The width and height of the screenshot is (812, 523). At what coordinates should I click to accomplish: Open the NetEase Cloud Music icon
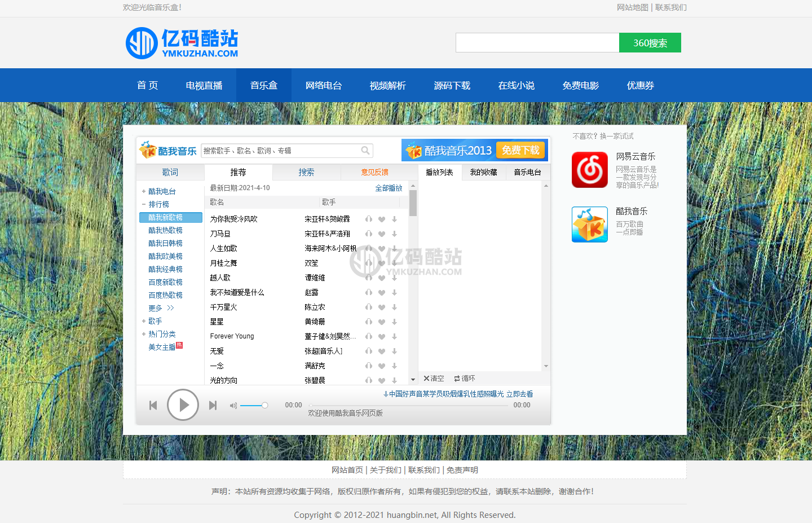pos(590,169)
